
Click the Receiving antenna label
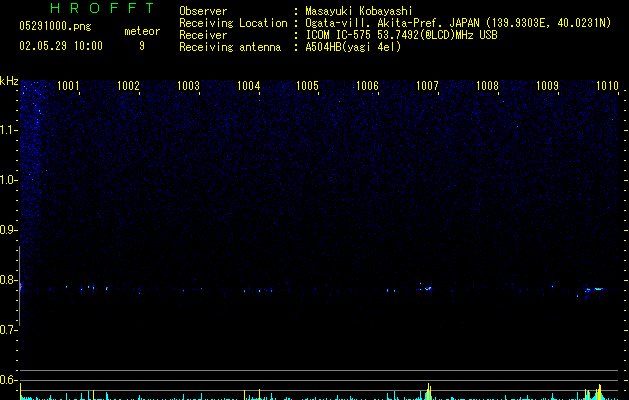click(x=230, y=47)
